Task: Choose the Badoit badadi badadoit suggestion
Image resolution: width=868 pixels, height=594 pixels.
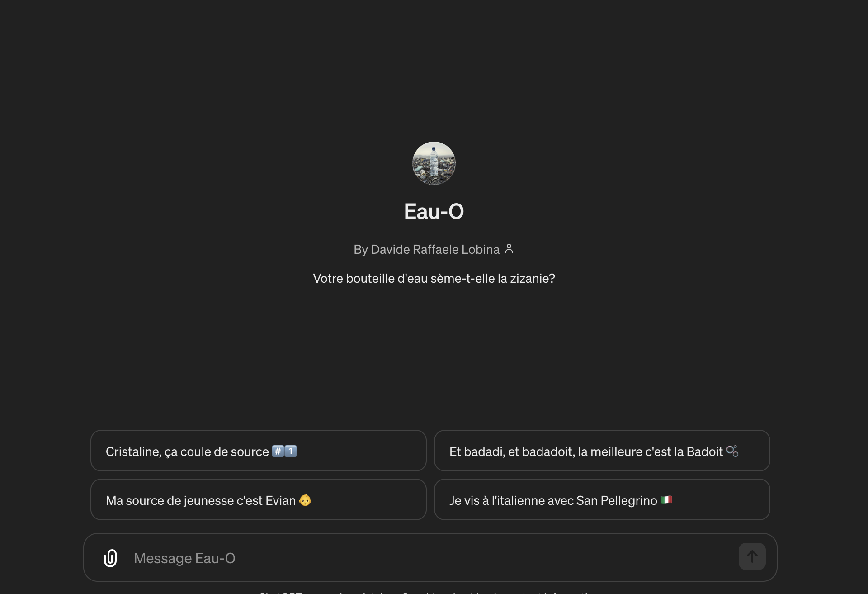Action: click(x=602, y=451)
